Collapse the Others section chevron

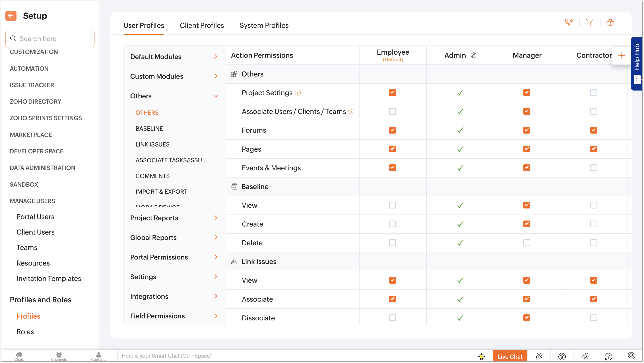click(216, 96)
